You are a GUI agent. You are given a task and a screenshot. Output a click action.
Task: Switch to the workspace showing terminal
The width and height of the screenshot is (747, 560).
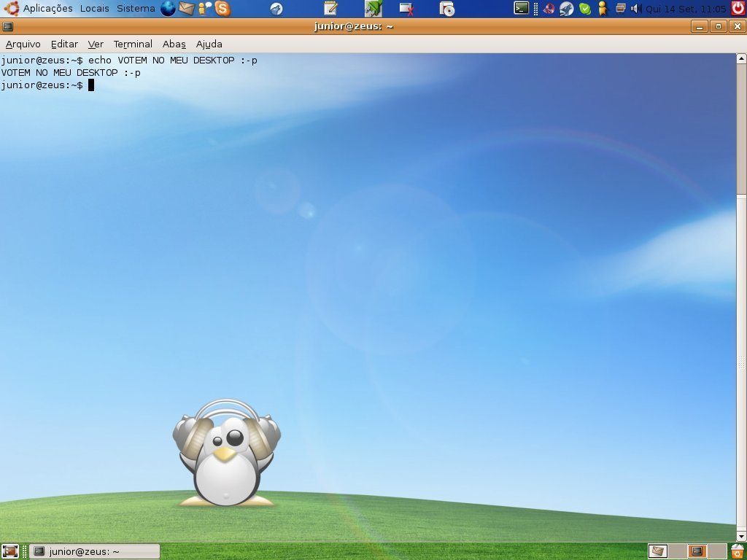[x=697, y=551]
